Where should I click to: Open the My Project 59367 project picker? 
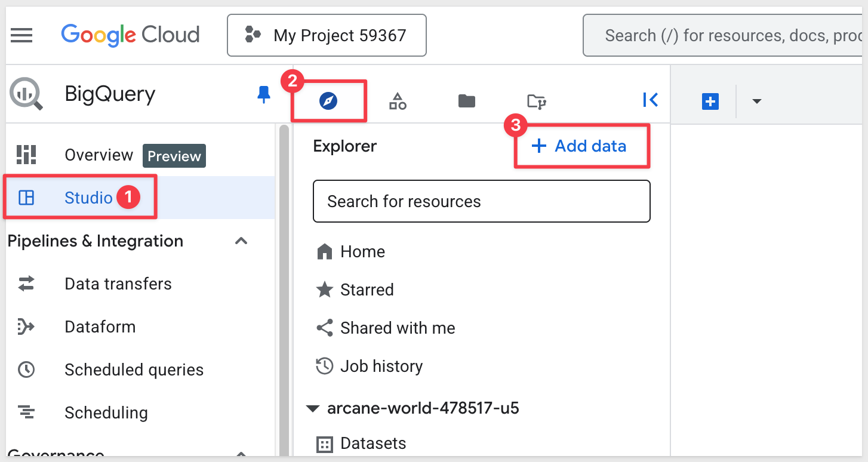(327, 35)
